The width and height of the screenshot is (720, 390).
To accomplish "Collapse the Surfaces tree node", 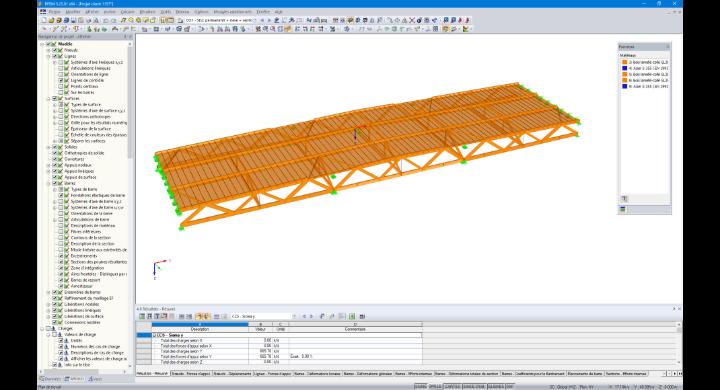I will click(x=48, y=98).
